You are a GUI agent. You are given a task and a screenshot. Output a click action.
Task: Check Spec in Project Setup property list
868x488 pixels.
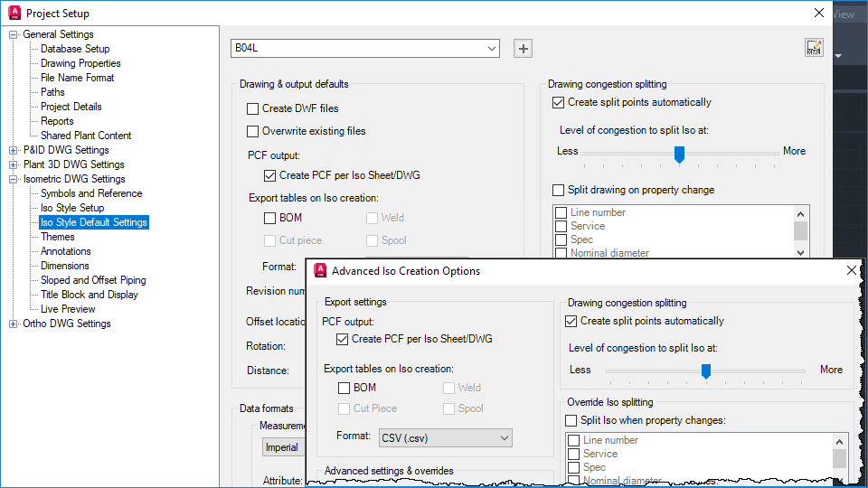point(561,239)
